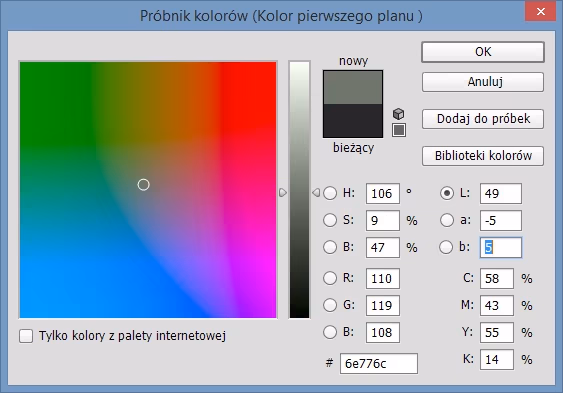Click the brightness field showing 47
The height and width of the screenshot is (393, 563).
click(383, 247)
